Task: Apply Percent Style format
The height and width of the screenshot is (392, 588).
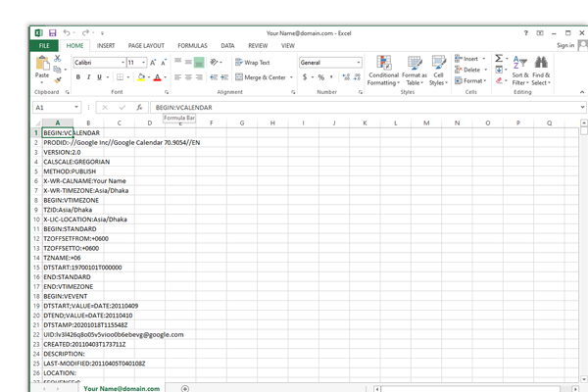Action: (321, 76)
